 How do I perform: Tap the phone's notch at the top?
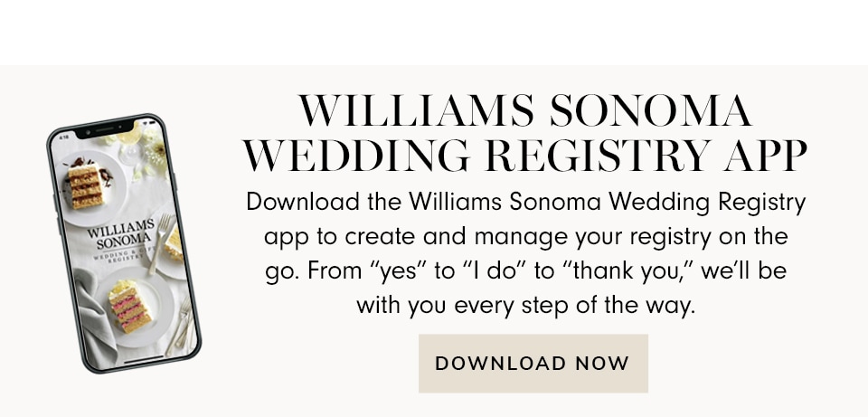(106, 128)
